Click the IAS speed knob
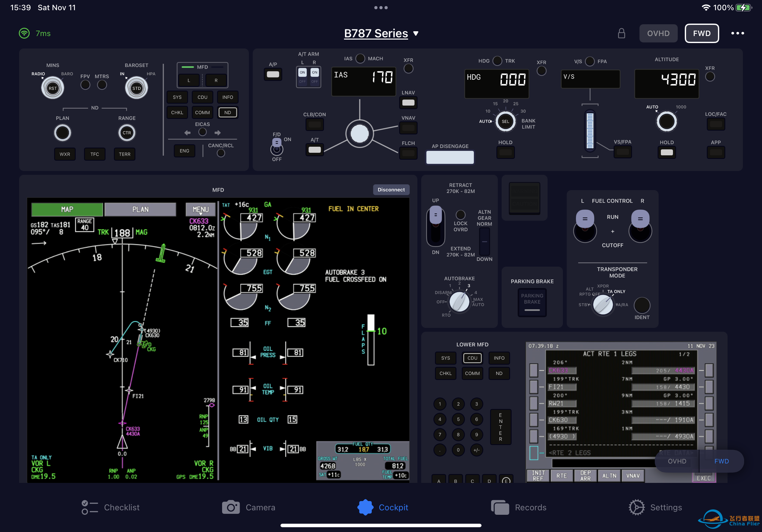Image resolution: width=762 pixels, height=532 pixels. pyautogui.click(x=359, y=134)
